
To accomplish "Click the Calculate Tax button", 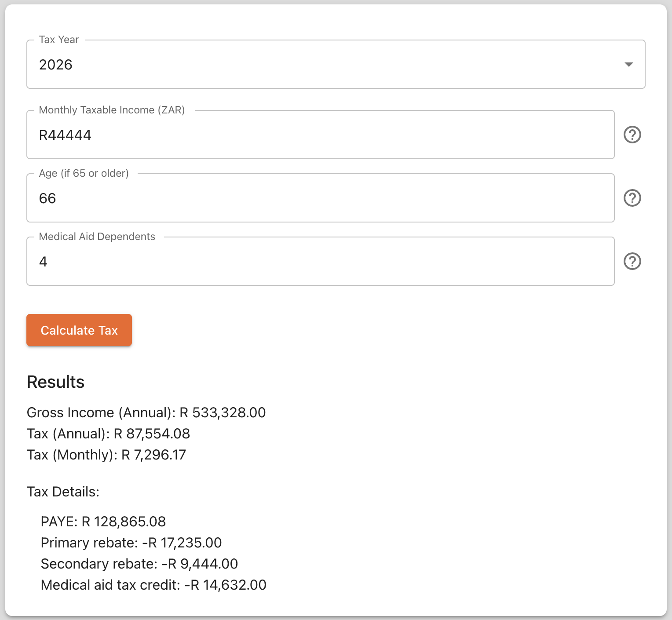I will point(79,330).
